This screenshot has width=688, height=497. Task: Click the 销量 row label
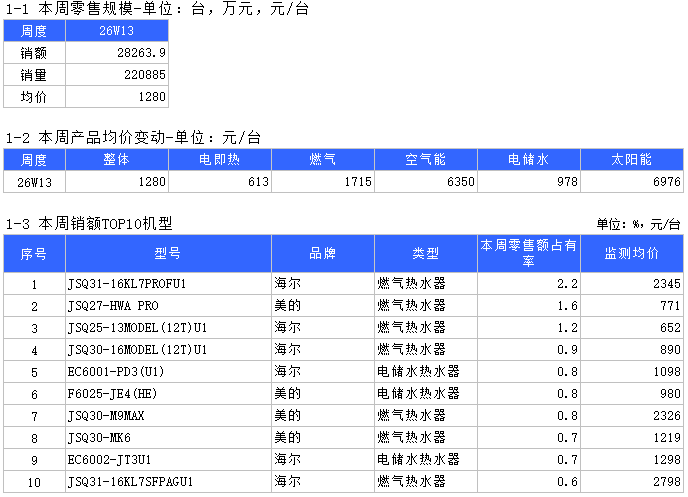(x=34, y=75)
